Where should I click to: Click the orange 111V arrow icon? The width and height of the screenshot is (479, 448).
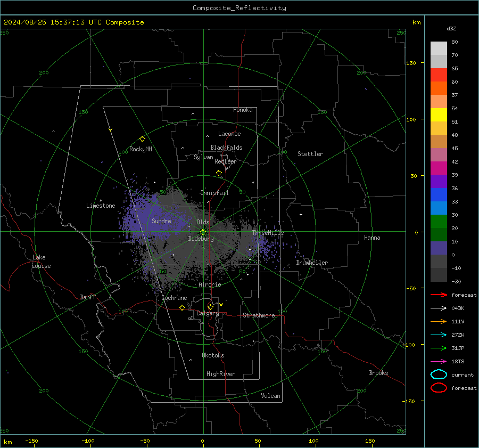pyautogui.click(x=439, y=321)
